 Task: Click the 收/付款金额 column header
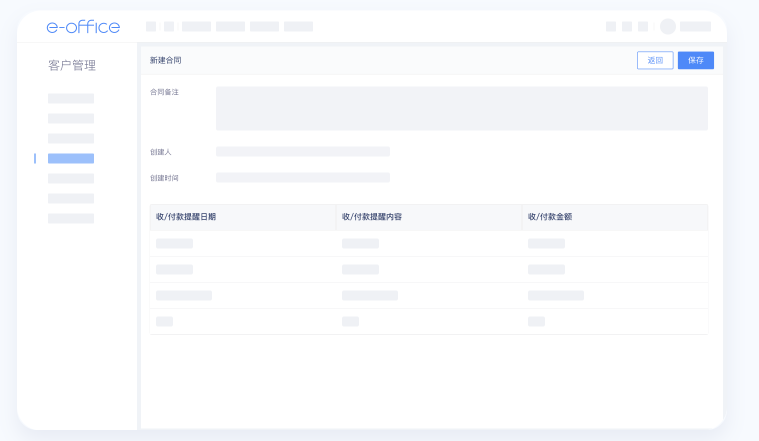[550, 217]
